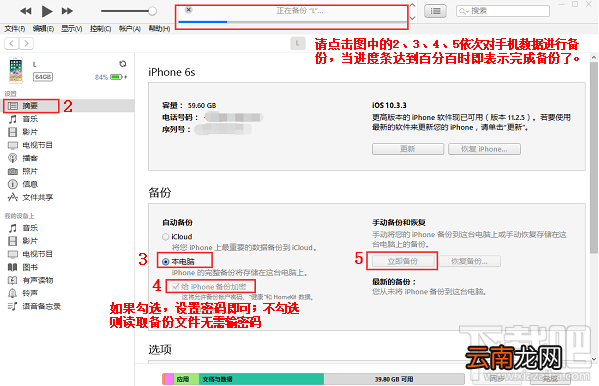The width and height of the screenshot is (599, 386).
Task: Click the fast forward button
Action: pyautogui.click(x=67, y=11)
